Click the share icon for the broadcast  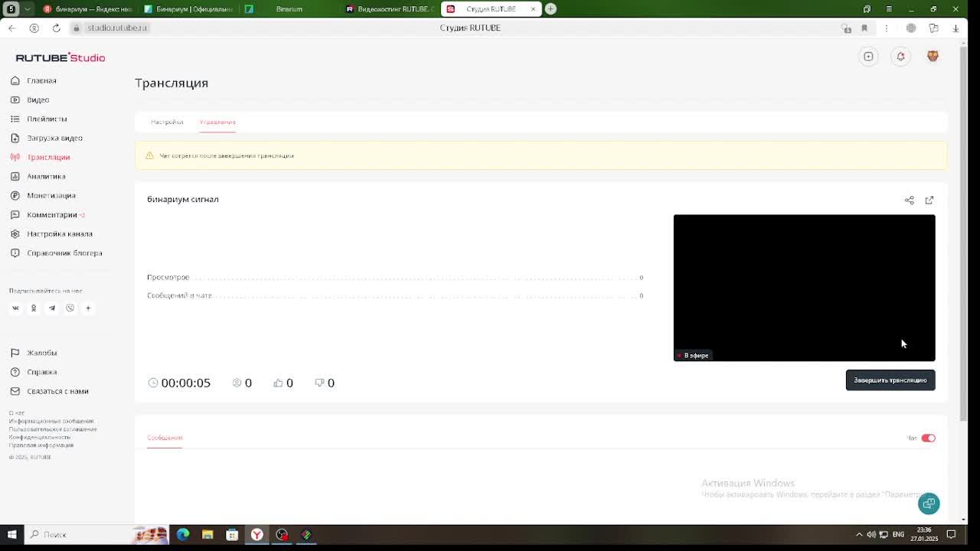click(x=910, y=201)
